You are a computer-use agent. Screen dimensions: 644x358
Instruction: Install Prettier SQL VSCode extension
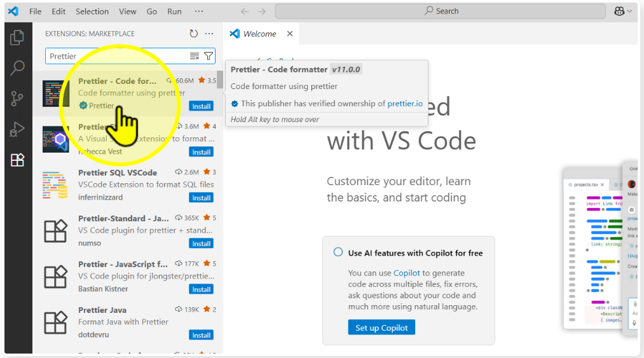[202, 198]
